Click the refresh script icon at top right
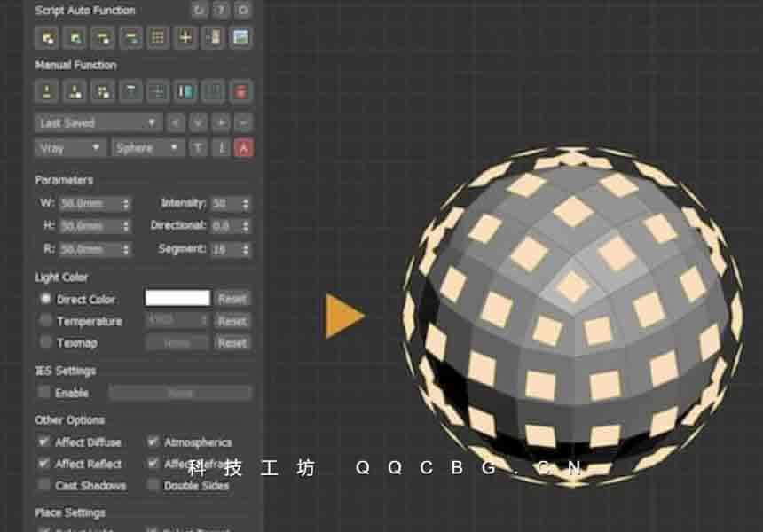Image resolution: width=763 pixels, height=532 pixels. pos(199,10)
